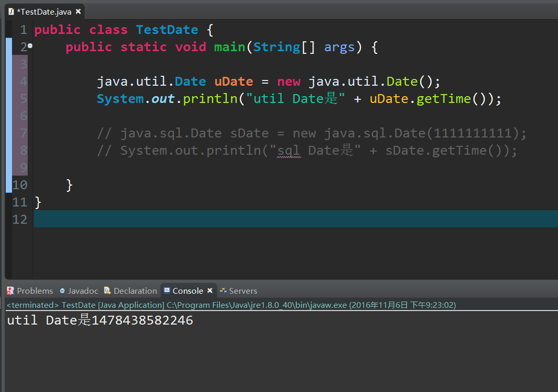Select the Console tab
The image size is (558, 392).
pos(188,291)
